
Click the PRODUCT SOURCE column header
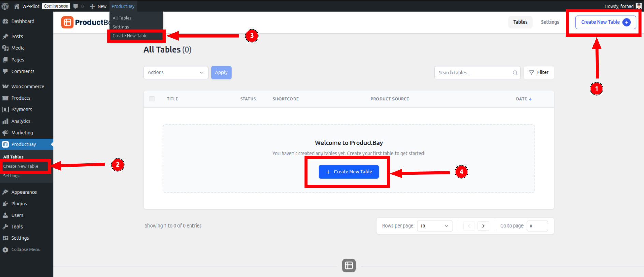tap(390, 99)
